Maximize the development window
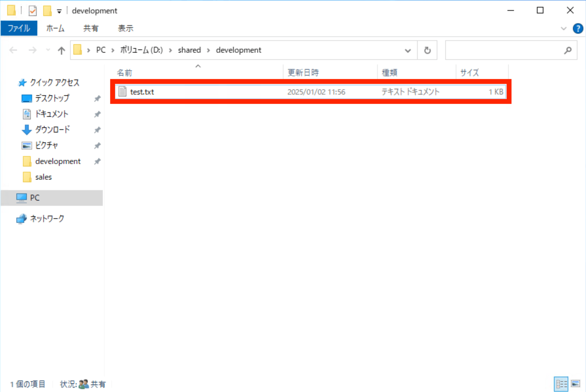This screenshot has height=392, width=586. coord(540,10)
